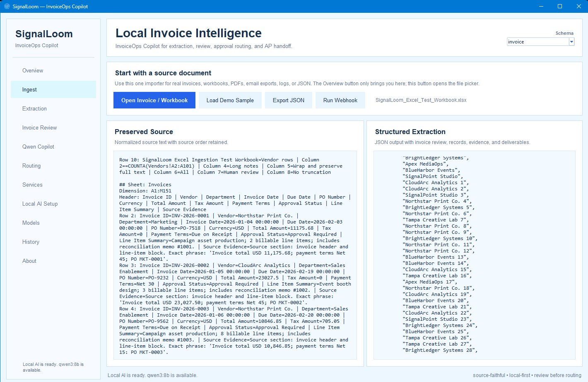
Task: Close the SignalLoom window
Action: 579,6
